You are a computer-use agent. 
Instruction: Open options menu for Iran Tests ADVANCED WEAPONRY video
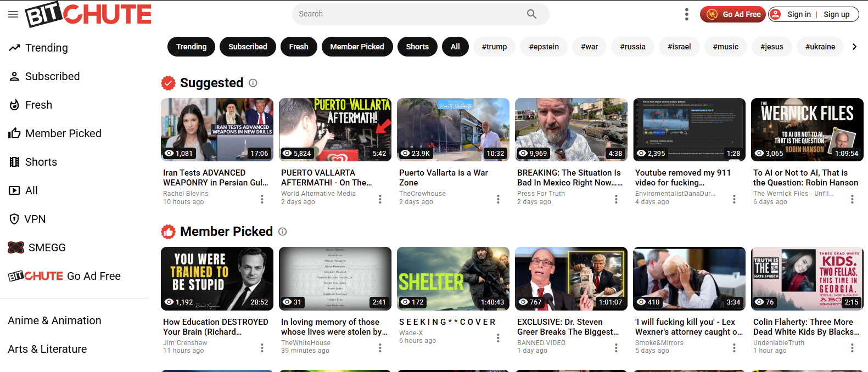pos(262,199)
